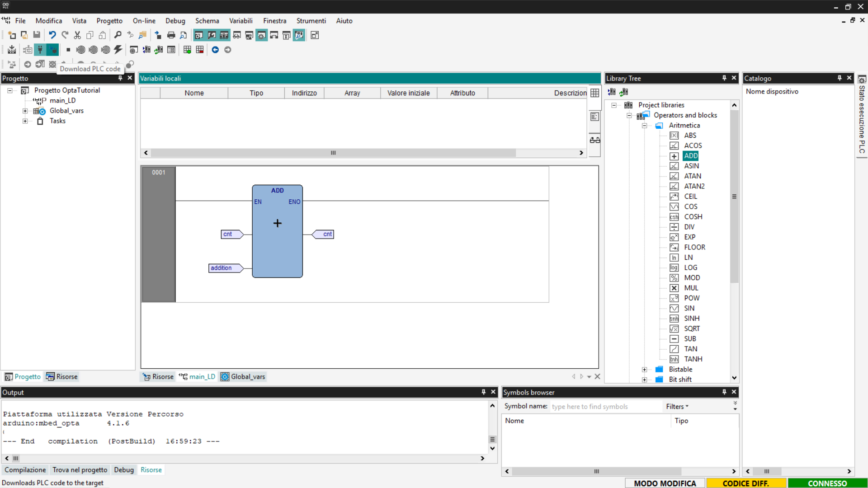
Task: Toggle the Symbols browser pin
Action: click(724, 392)
